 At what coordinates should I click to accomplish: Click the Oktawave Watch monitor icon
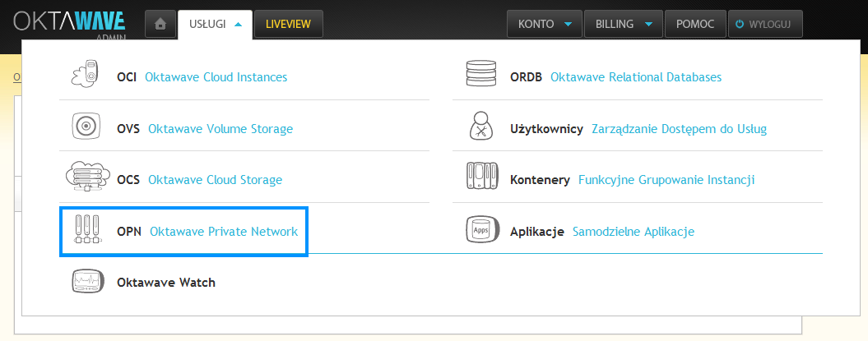[x=87, y=282]
